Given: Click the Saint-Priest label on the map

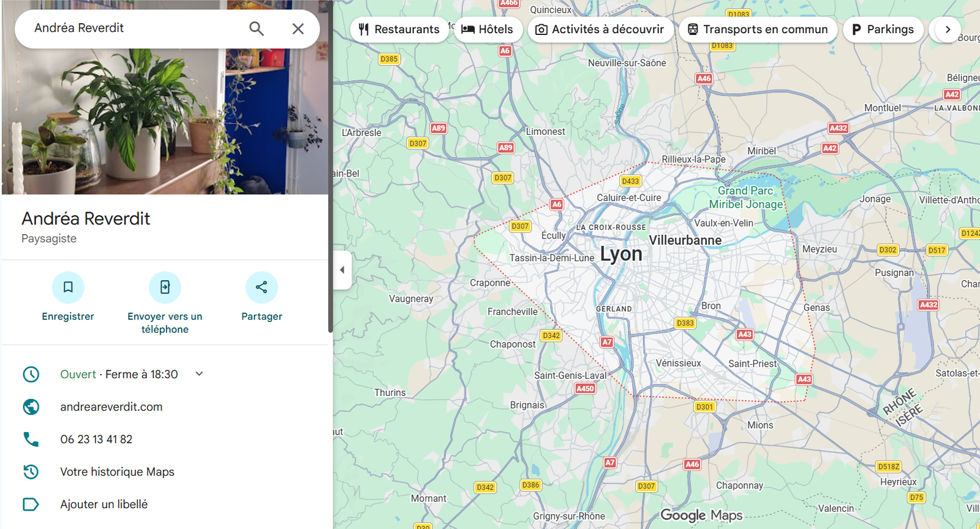Looking at the screenshot, I should [753, 363].
